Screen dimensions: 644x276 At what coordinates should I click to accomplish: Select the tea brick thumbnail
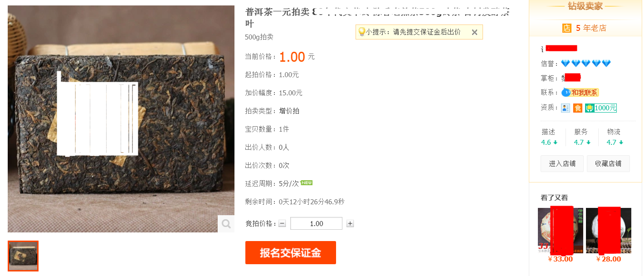[23, 256]
